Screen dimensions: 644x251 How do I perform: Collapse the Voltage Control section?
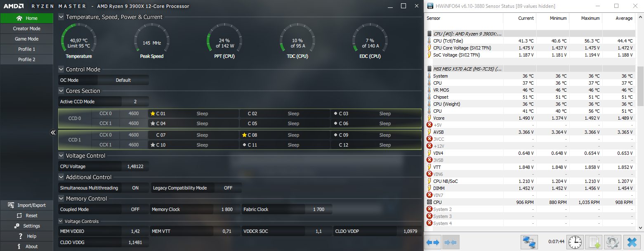click(x=61, y=156)
